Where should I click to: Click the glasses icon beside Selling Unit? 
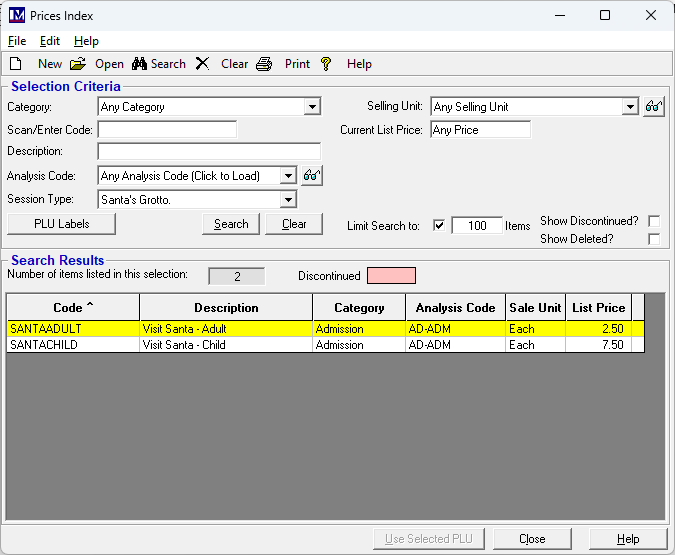(x=653, y=106)
